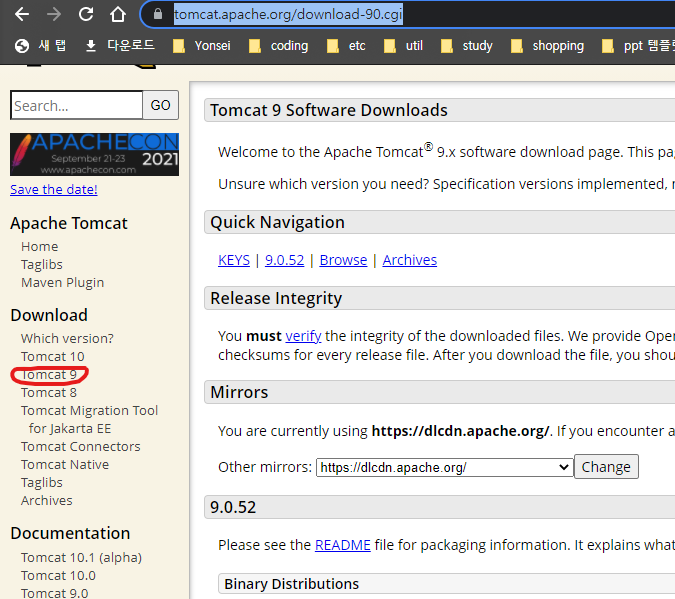Open Tomcat 8 download page
Image resolution: width=675 pixels, height=599 pixels.
pos(49,393)
